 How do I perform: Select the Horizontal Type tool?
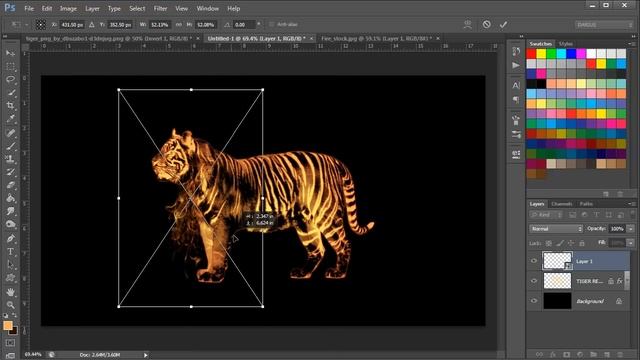pyautogui.click(x=10, y=251)
